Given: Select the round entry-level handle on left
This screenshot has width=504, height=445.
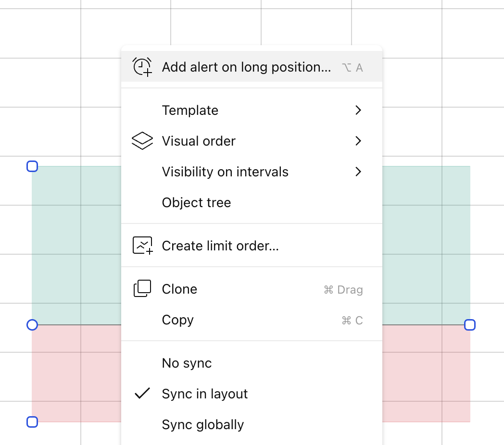Looking at the screenshot, I should 32,325.
